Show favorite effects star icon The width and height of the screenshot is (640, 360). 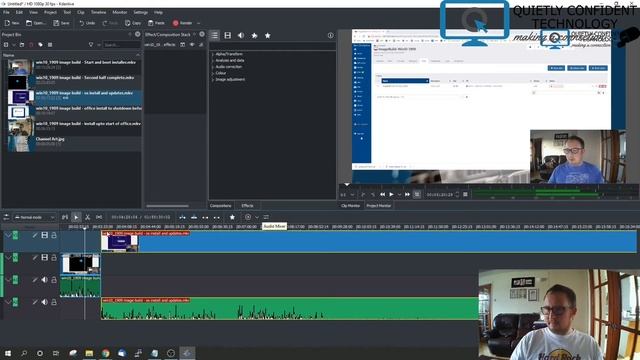(268, 36)
